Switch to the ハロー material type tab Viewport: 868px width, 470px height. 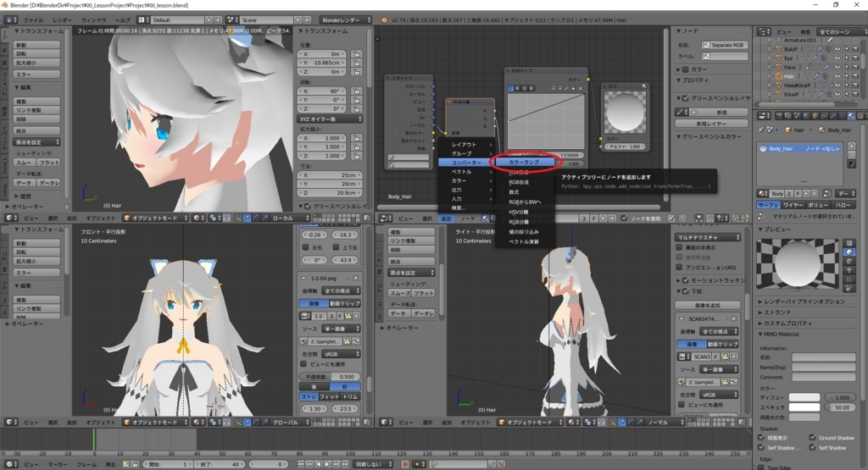(x=843, y=205)
